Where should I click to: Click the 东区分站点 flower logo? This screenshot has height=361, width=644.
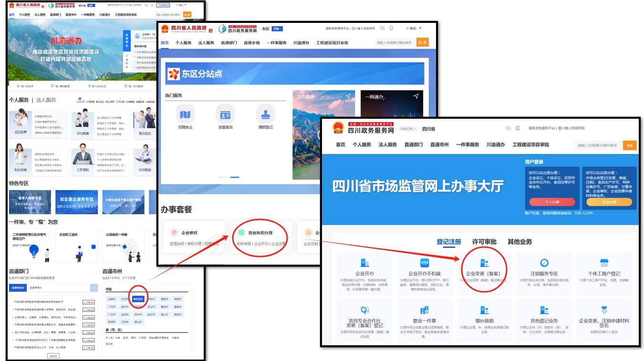pos(174,74)
